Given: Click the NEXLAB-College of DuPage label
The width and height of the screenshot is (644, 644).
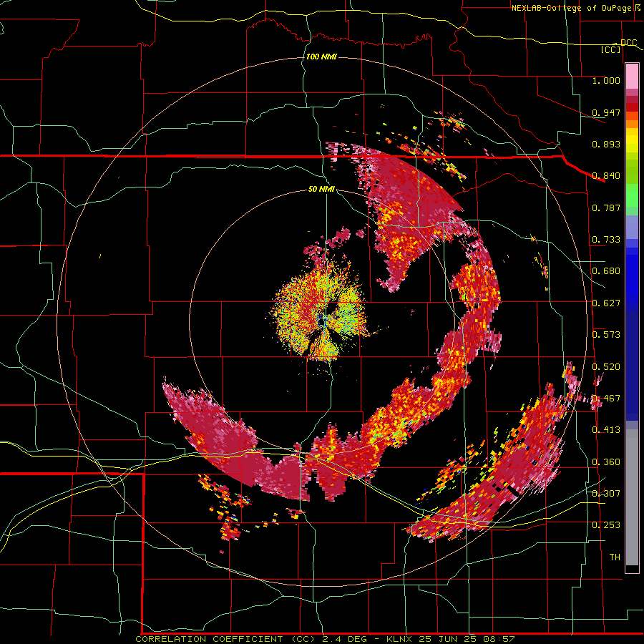Looking at the screenshot, I should coord(571,8).
